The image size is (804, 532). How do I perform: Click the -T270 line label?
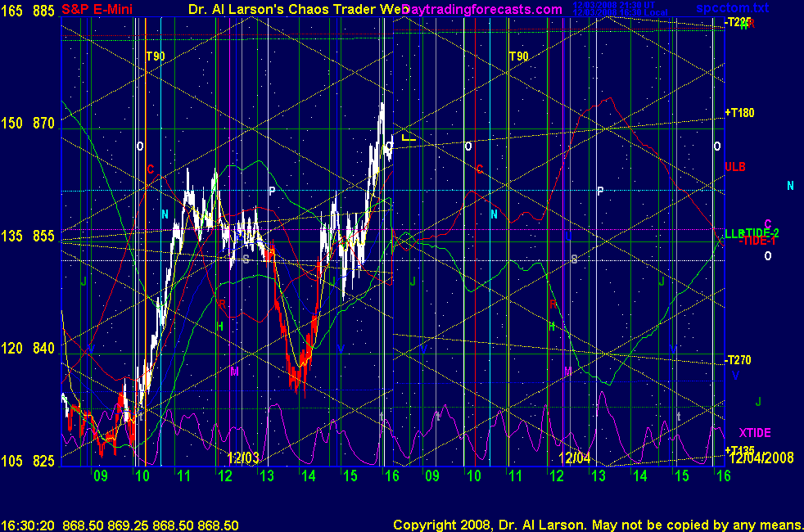coord(738,360)
